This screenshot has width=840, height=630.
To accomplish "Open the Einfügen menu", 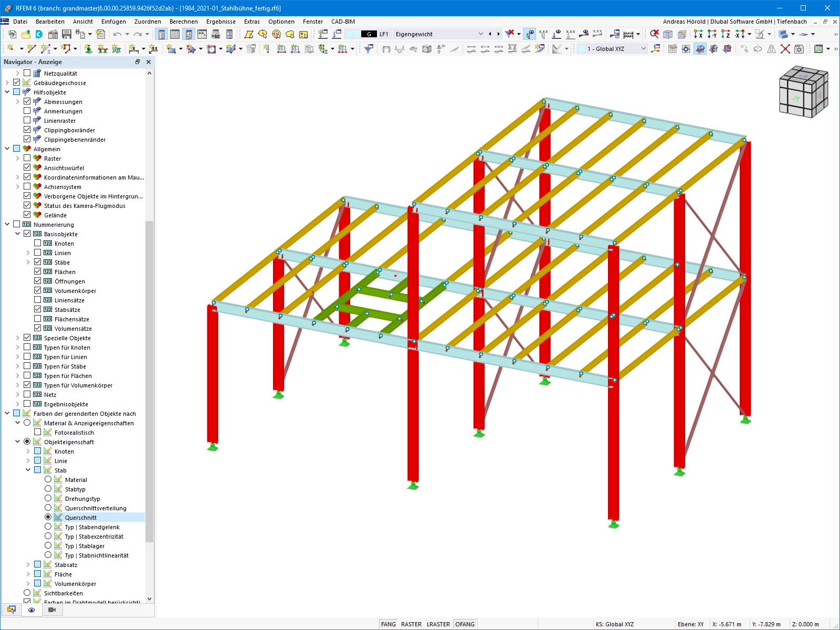I will coord(113,22).
